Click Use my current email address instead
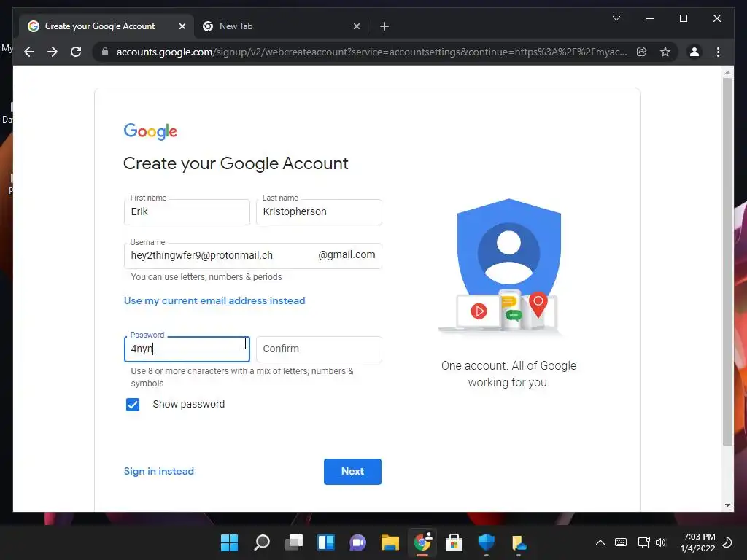The width and height of the screenshot is (747, 560). [x=214, y=300]
